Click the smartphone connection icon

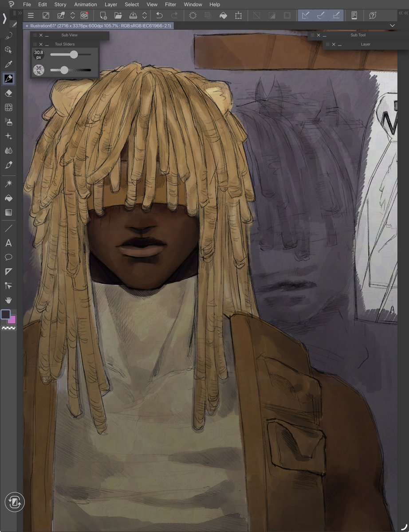tap(354, 16)
